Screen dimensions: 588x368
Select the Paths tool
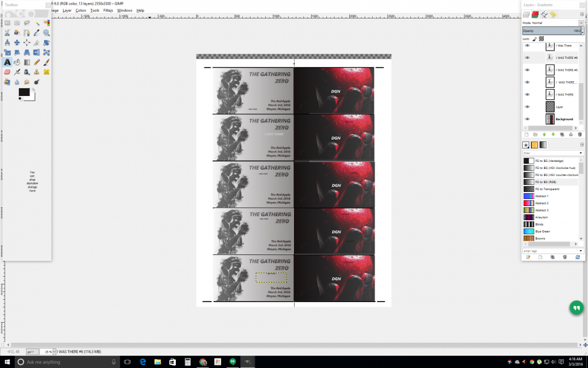tap(26, 33)
